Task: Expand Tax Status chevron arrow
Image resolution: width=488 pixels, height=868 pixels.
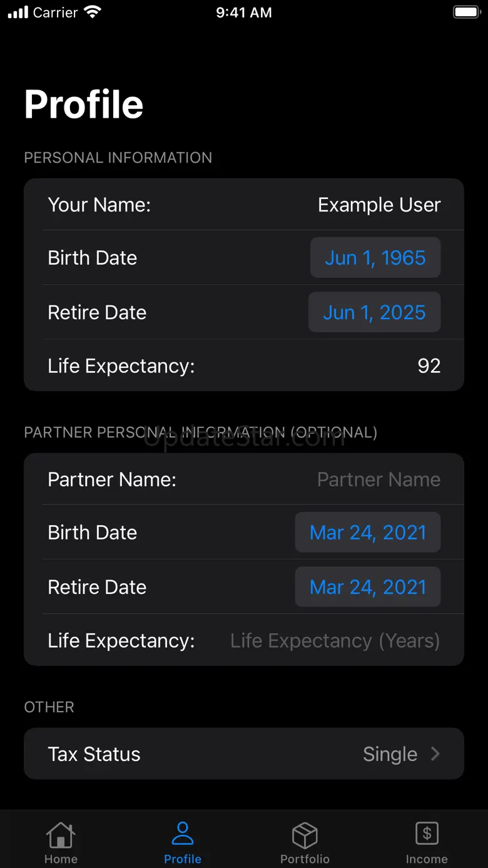Action: point(435,754)
